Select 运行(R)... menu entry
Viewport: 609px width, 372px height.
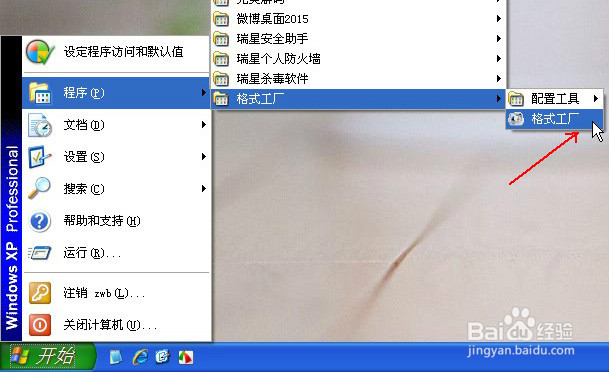click(117, 253)
